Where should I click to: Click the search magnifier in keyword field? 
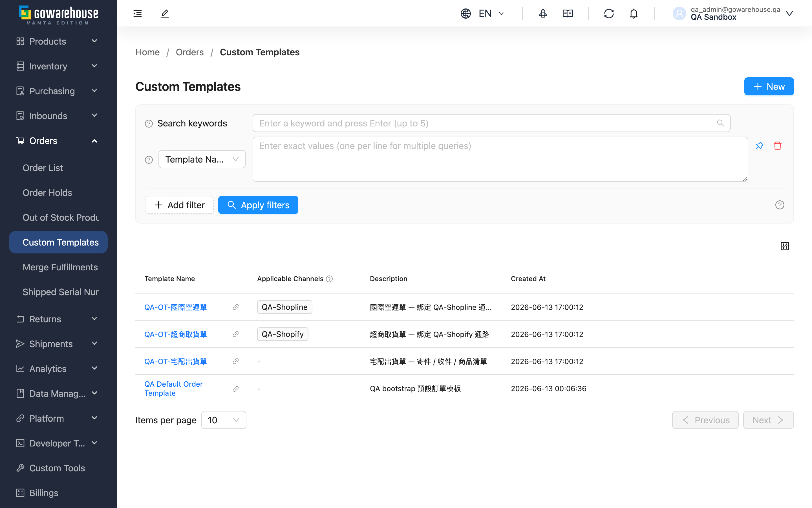720,123
